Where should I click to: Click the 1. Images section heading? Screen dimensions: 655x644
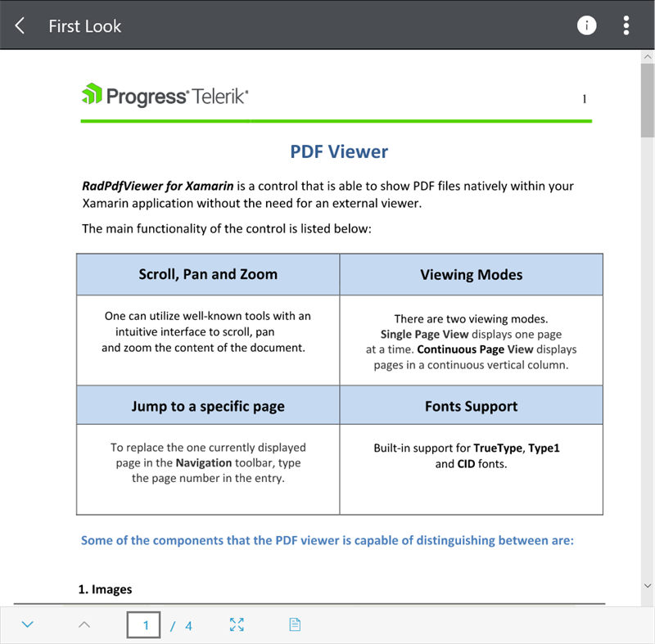pyautogui.click(x=106, y=589)
